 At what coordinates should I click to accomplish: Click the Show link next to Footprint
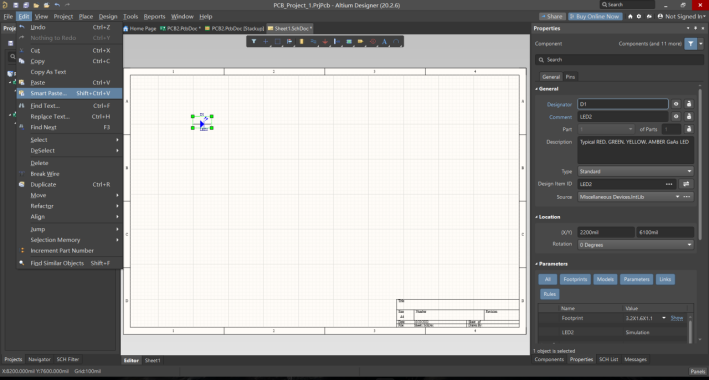tap(676, 318)
